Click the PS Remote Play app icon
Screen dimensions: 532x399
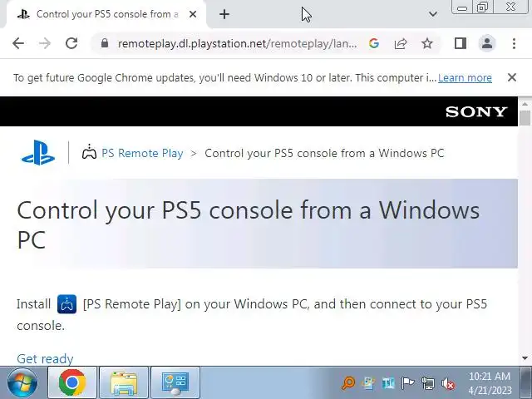coord(66,304)
